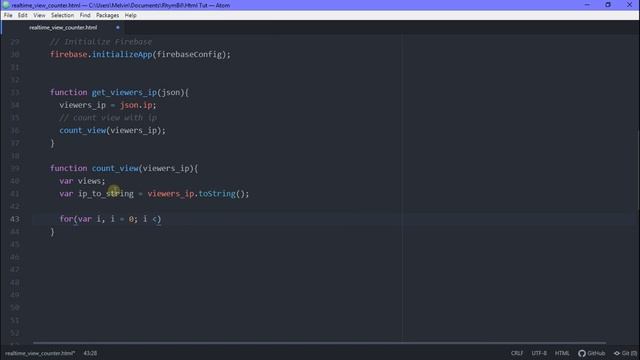Open the Help menu
Viewport: 640px width, 360px height.
point(130,16)
